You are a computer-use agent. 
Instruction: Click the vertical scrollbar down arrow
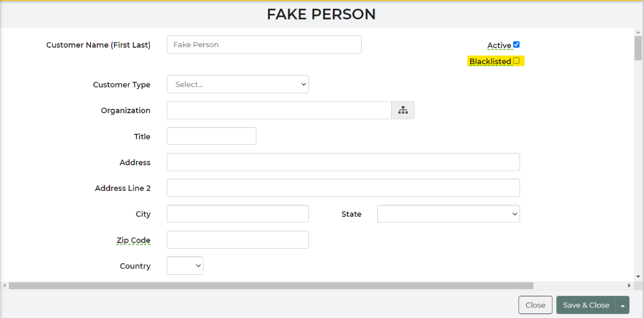[638, 276]
